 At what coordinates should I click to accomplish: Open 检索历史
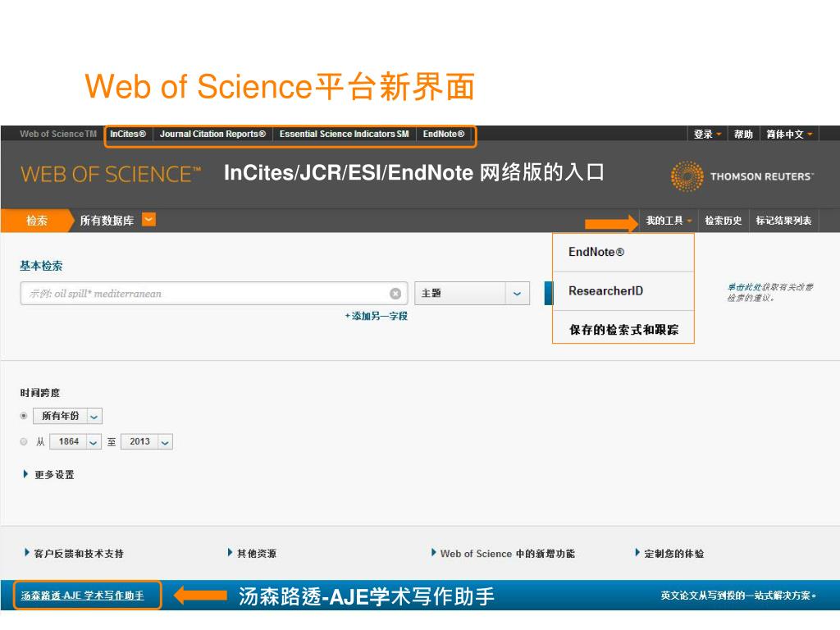[724, 220]
